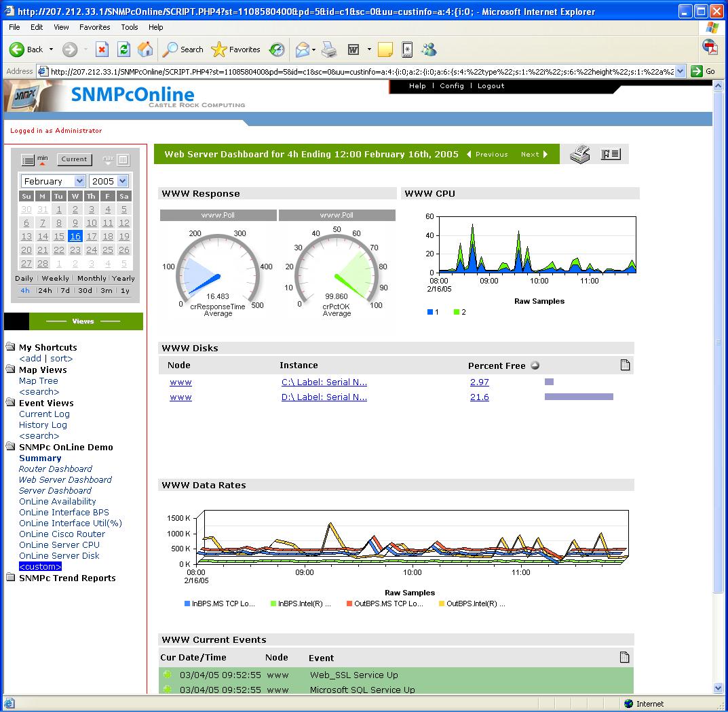
Task: Click the WWW Current Events report icon
Action: point(624,657)
